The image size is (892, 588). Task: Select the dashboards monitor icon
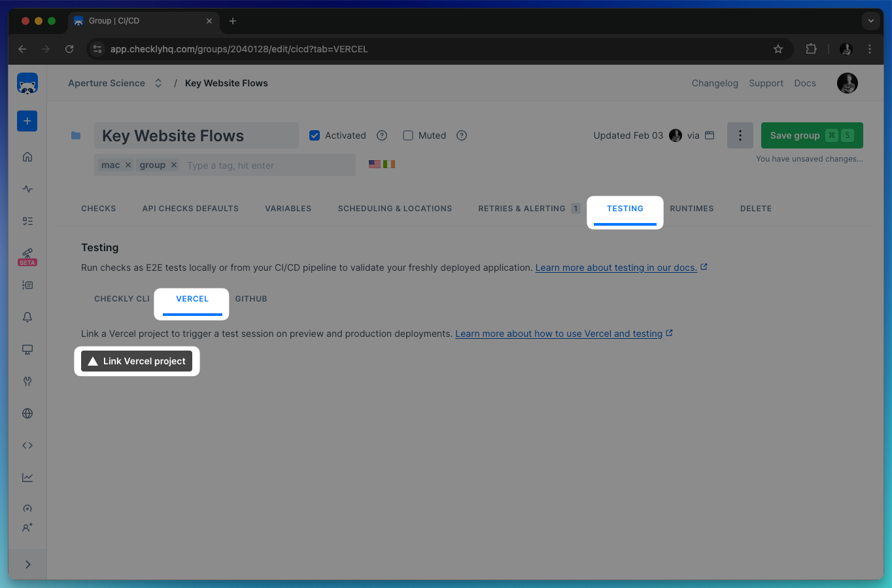point(27,349)
